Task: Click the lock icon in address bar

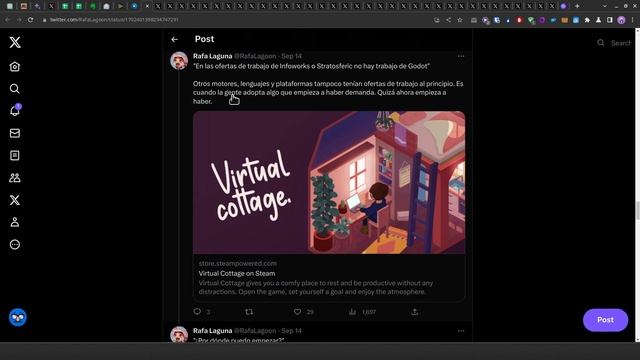Action: pyautogui.click(x=44, y=20)
